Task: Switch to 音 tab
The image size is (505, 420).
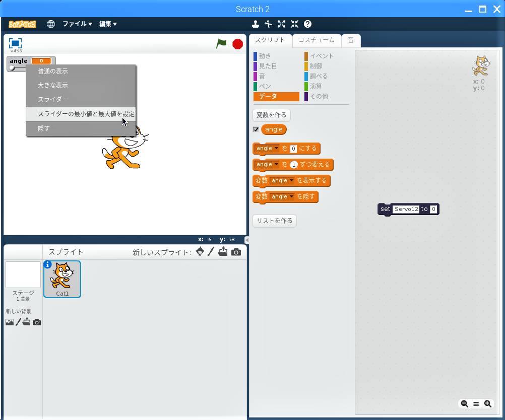Action: click(x=351, y=40)
